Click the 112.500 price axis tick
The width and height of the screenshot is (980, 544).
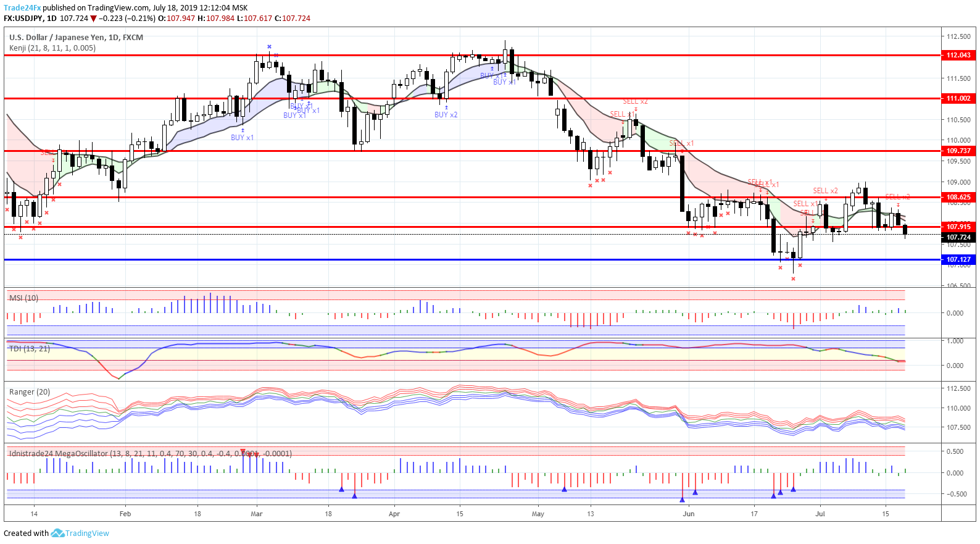pos(958,36)
